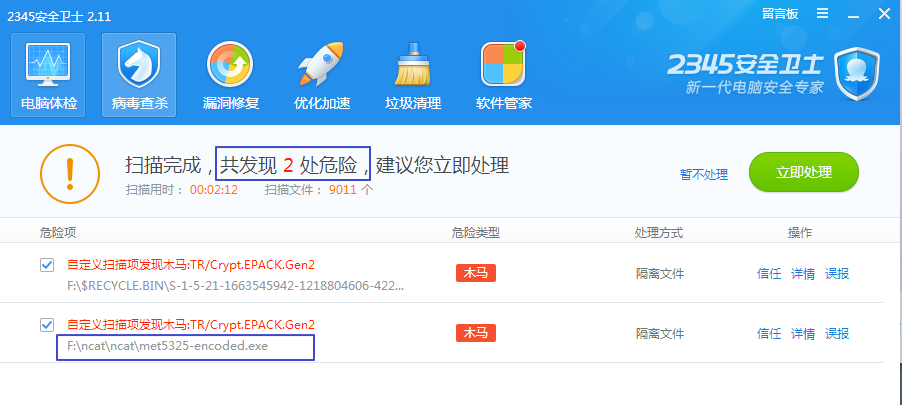Click first TR/Crypt.EPACK.Gen2 title above $RECYCLE.BIN

[x=191, y=265]
